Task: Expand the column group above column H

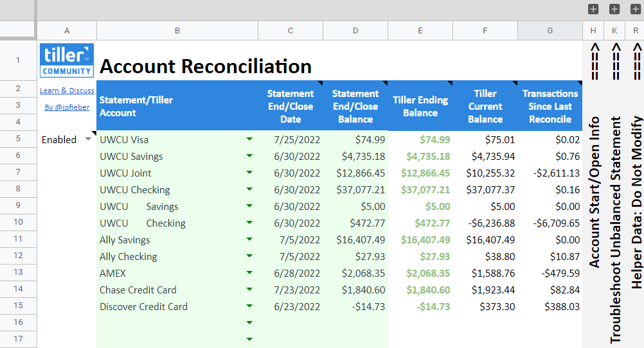Action: (593, 9)
